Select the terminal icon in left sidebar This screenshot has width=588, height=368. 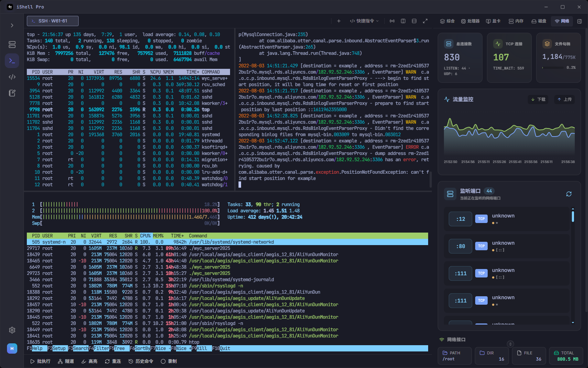tap(12, 61)
